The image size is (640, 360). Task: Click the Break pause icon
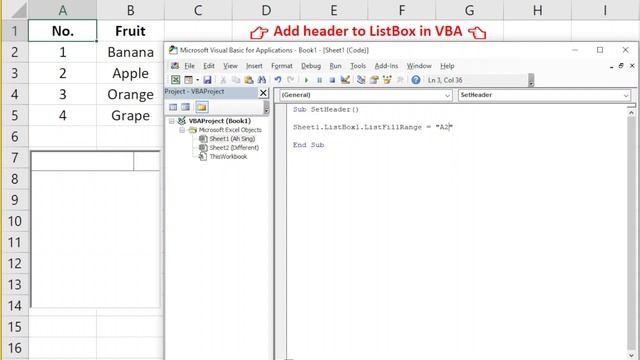319,80
